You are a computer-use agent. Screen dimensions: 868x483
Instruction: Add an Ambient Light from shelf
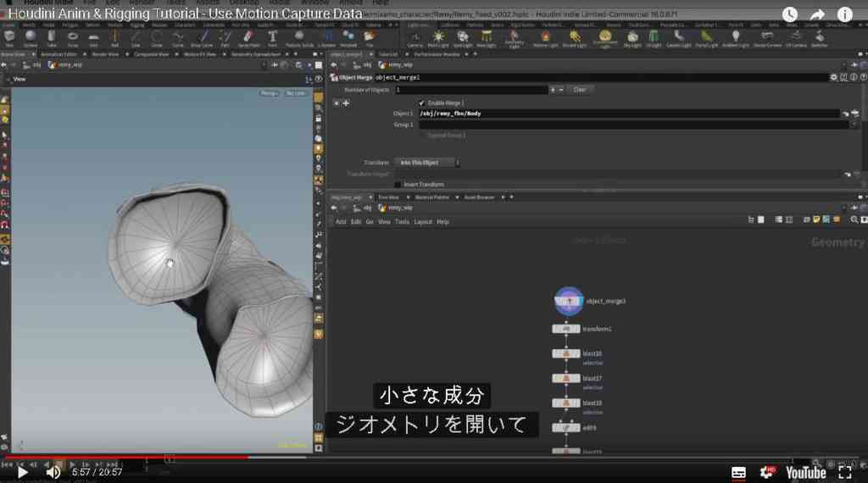tap(736, 37)
